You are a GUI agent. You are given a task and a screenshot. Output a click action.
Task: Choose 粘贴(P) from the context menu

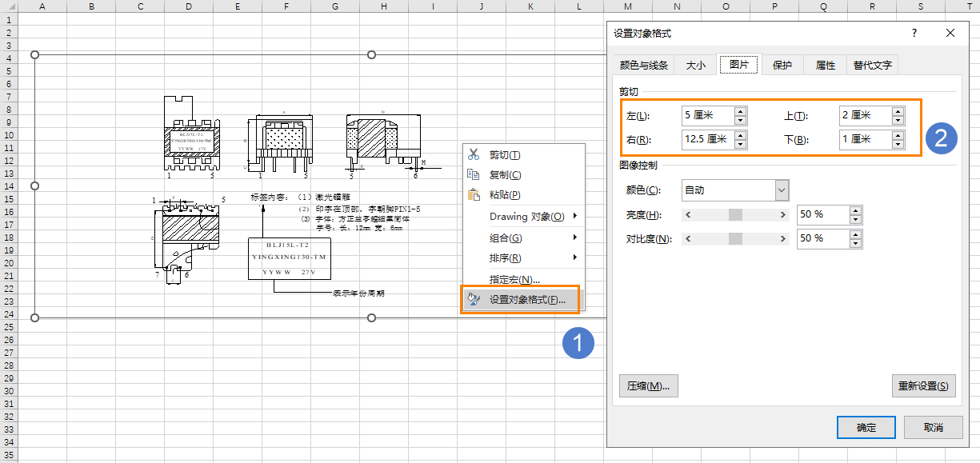pyautogui.click(x=523, y=194)
